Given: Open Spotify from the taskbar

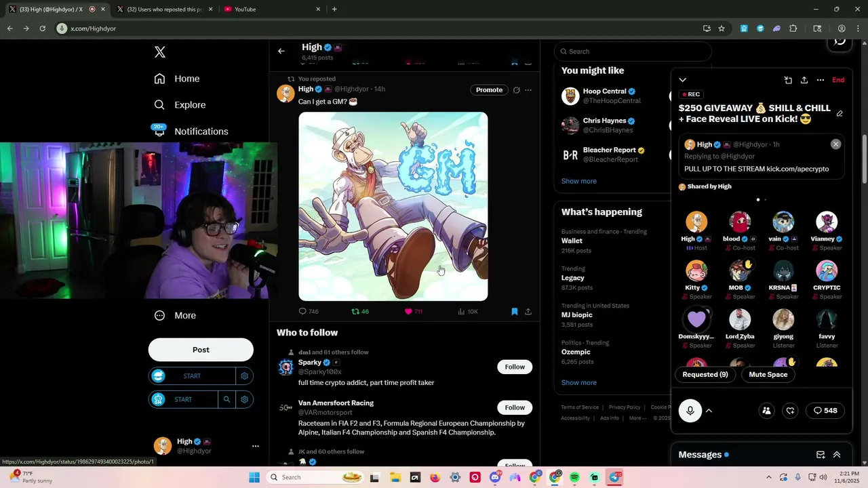Looking at the screenshot, I should [x=574, y=477].
